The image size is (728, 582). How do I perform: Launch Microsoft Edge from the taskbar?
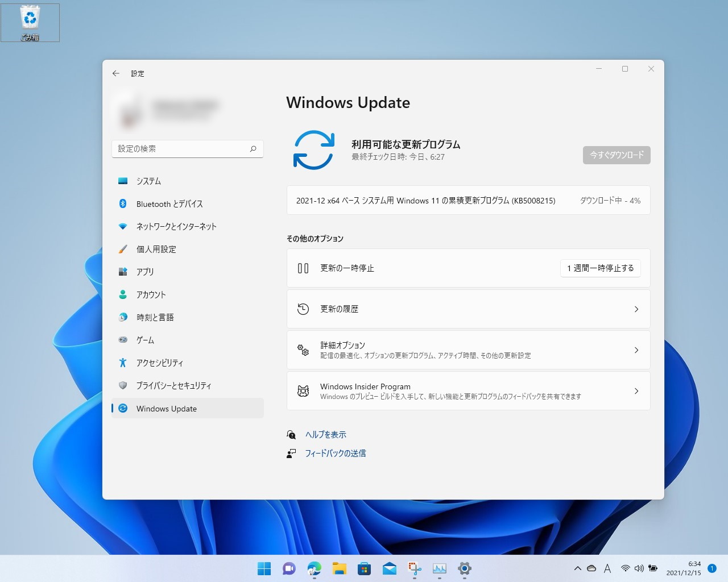(x=314, y=569)
